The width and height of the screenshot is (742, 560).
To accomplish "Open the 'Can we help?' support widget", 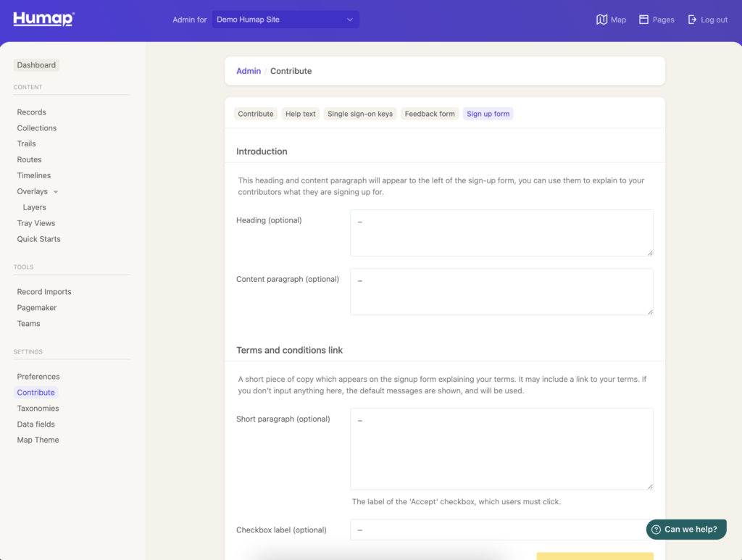I will 685,529.
